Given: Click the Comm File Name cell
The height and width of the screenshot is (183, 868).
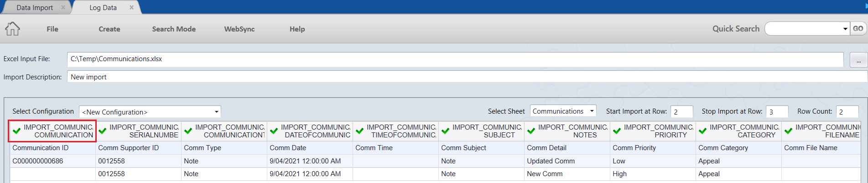Looking at the screenshot, I should tap(821, 148).
